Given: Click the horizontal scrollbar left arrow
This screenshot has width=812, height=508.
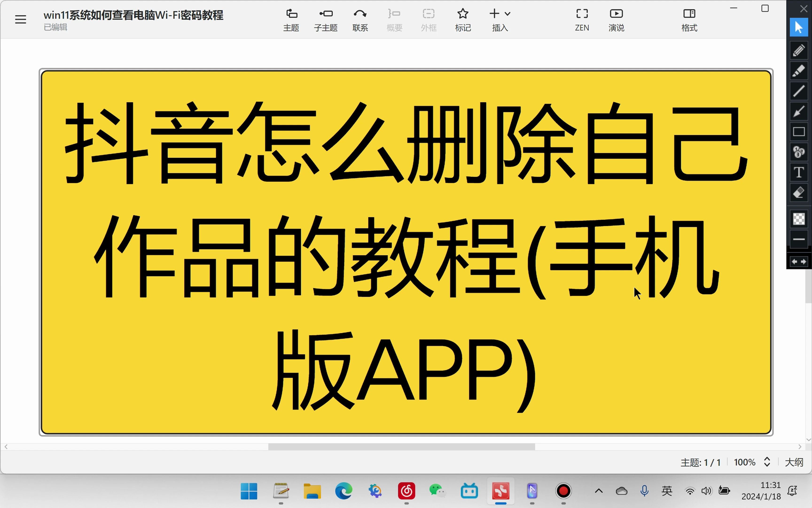Looking at the screenshot, I should point(6,447).
